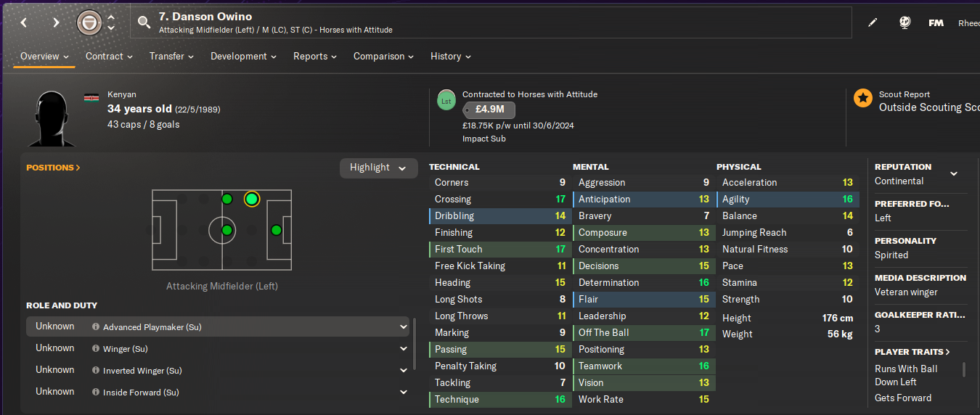Click the FM logo icon
Image resolution: width=980 pixels, height=415 pixels.
pos(936,22)
